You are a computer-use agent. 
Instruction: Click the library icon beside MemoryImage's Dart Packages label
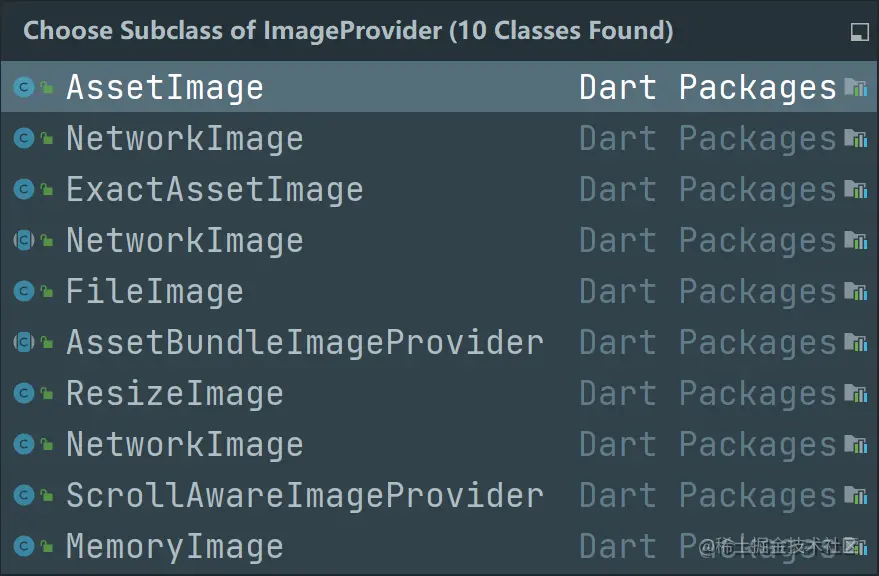tap(856, 546)
